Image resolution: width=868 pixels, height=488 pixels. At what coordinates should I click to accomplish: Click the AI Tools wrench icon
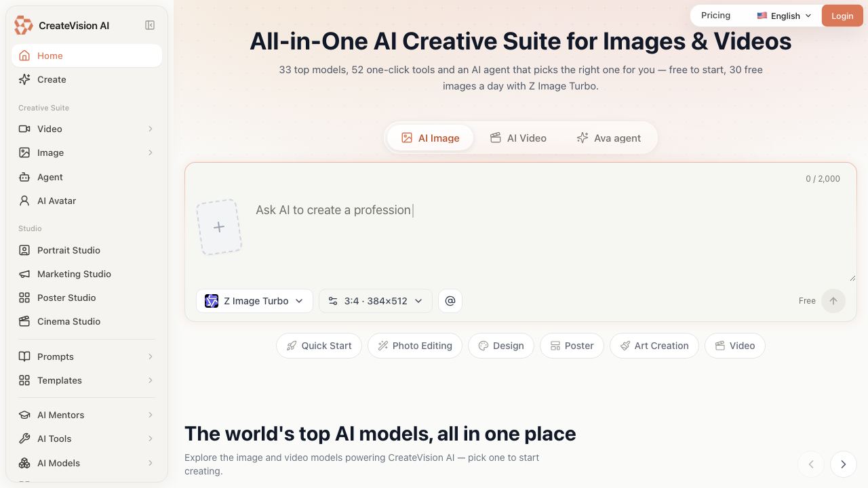coord(24,439)
